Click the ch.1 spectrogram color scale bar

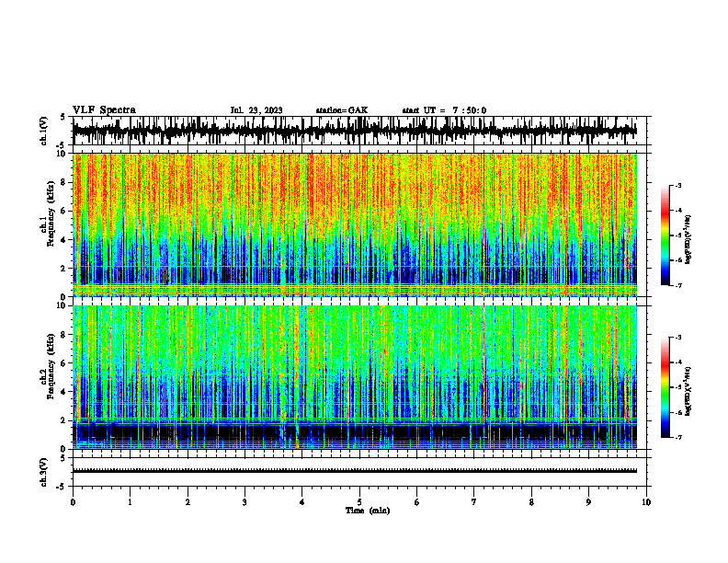pos(665,236)
